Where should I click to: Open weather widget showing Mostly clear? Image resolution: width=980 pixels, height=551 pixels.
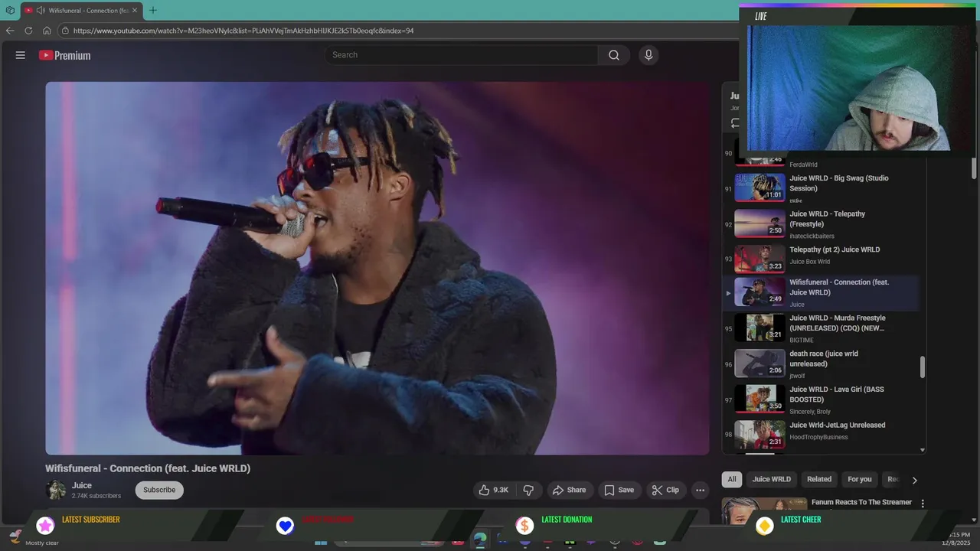(x=34, y=539)
